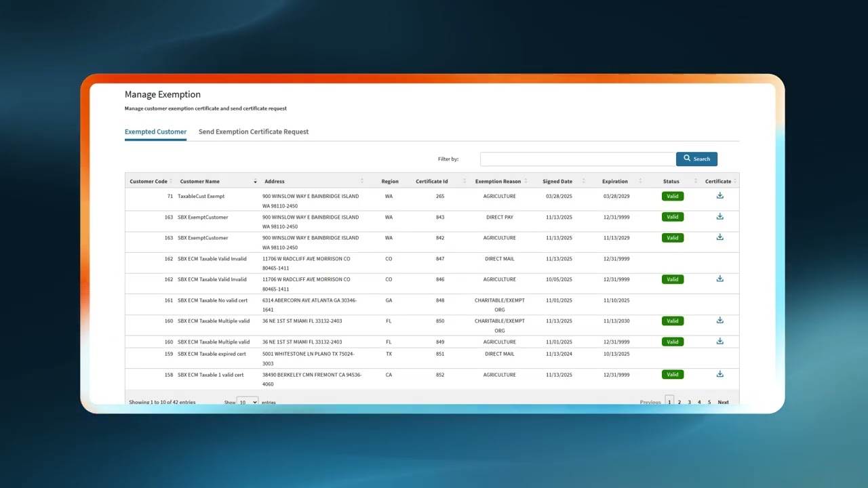This screenshot has width=868, height=488.
Task: Download certificate for row with id 849
Action: 720,341
